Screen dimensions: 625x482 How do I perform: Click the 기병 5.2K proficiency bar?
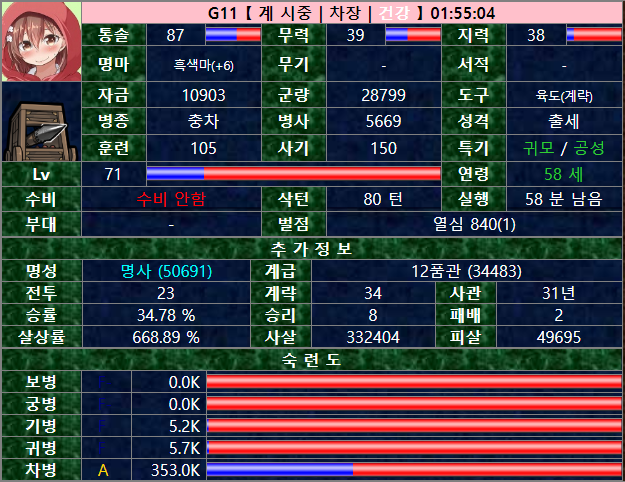[x=412, y=425]
